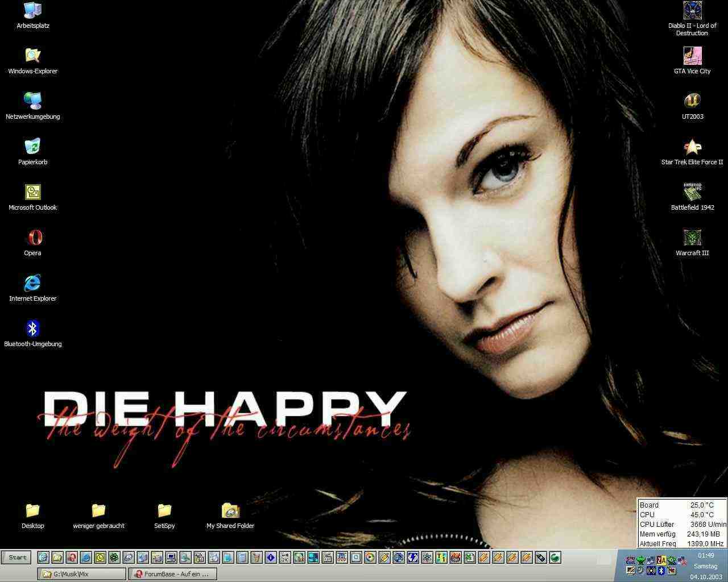Select the Internet Explorer desktop icon
This screenshot has height=582, width=728.
click(32, 288)
